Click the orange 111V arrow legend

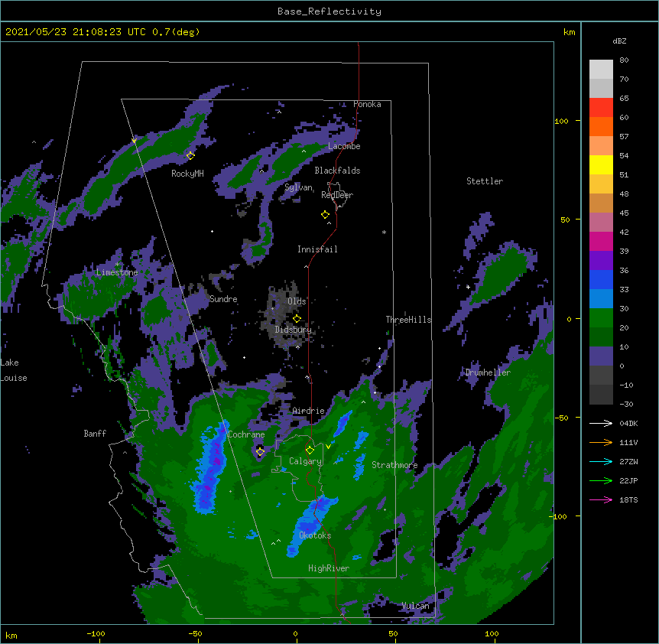(601, 442)
